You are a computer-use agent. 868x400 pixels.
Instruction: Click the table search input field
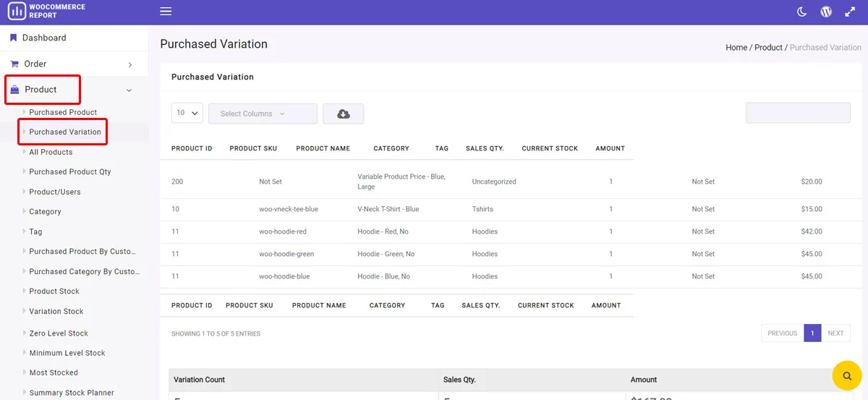(798, 113)
